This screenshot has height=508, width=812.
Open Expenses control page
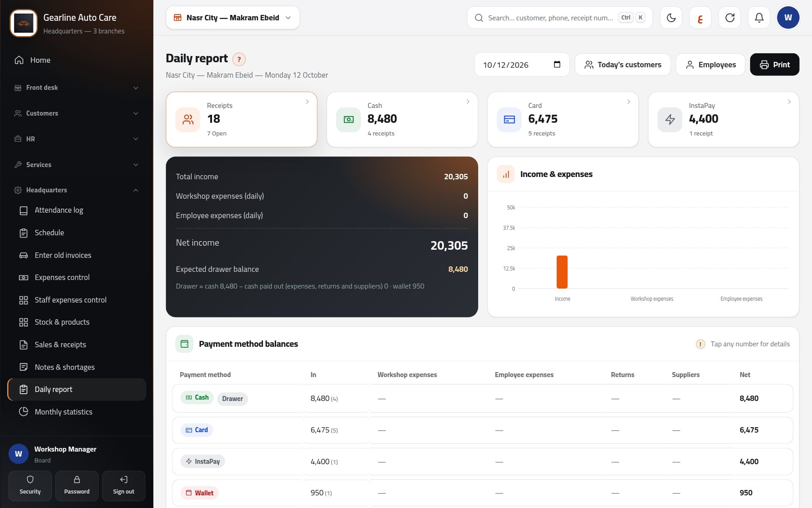click(77, 278)
